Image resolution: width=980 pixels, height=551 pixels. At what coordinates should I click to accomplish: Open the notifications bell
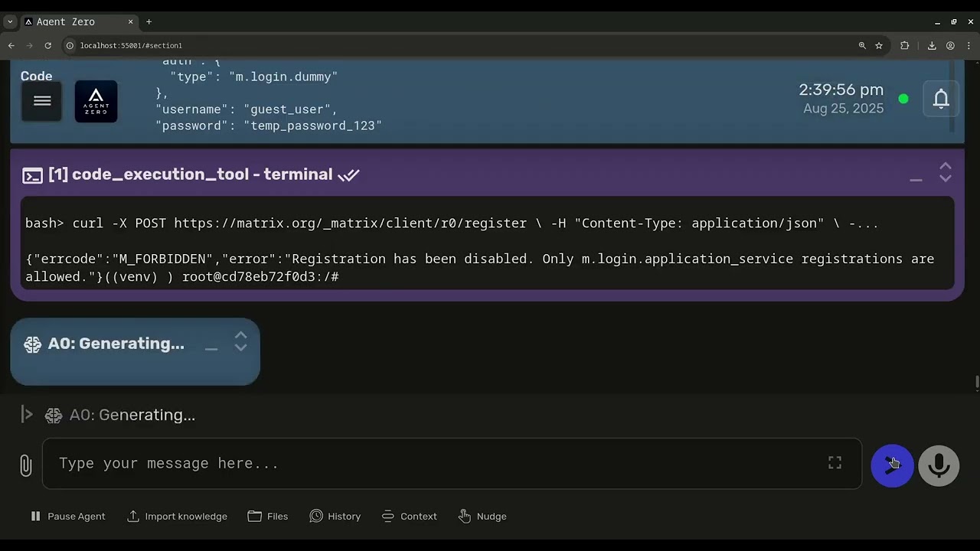pyautogui.click(x=941, y=99)
